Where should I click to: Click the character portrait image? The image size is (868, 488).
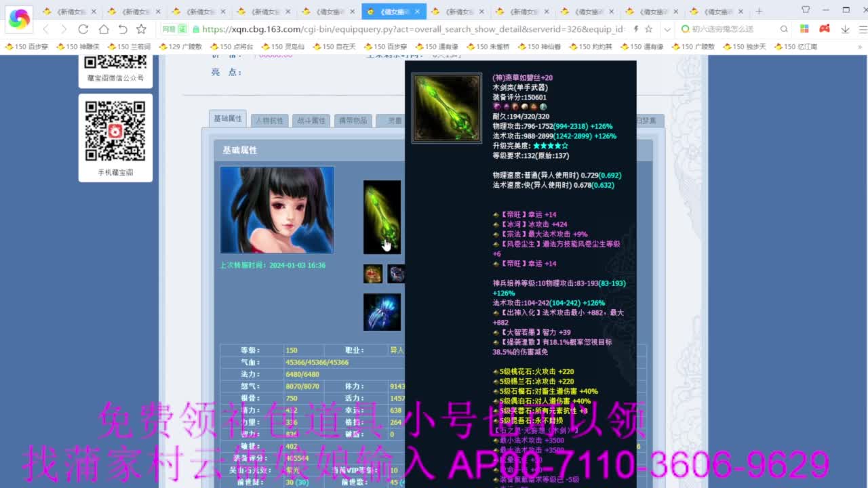277,209
